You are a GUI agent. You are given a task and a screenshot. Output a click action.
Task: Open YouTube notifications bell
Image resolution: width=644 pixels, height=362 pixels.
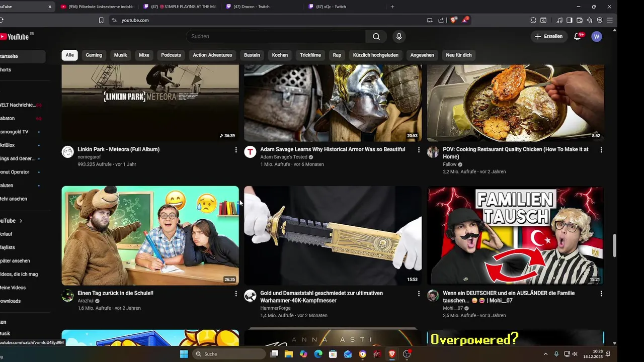pos(578,36)
